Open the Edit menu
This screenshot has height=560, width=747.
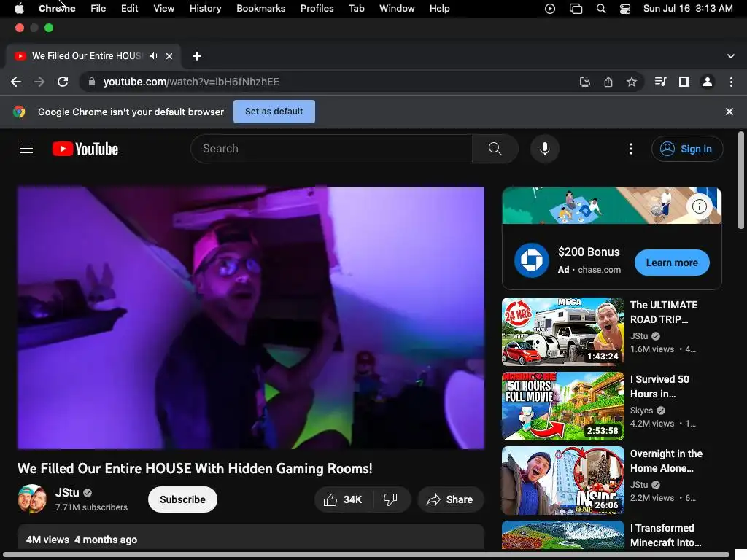click(x=130, y=8)
